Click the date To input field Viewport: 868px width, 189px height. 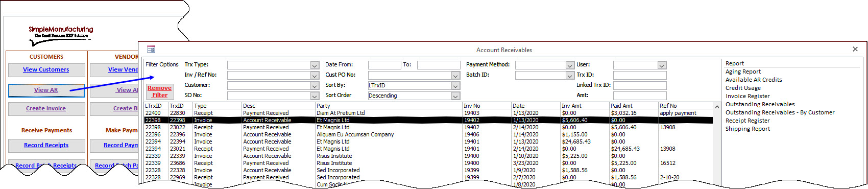439,65
